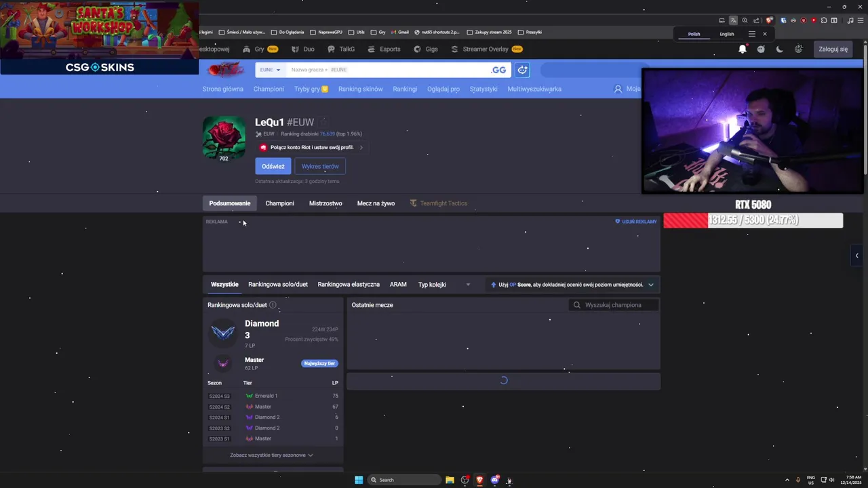Select Rankingowa elastyczna filter
This screenshot has height=488, width=868.
tap(349, 285)
